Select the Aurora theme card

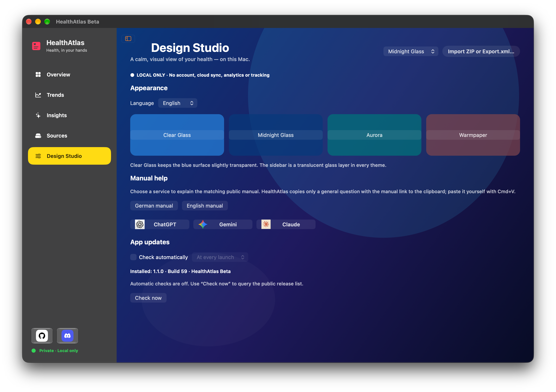[x=374, y=135]
